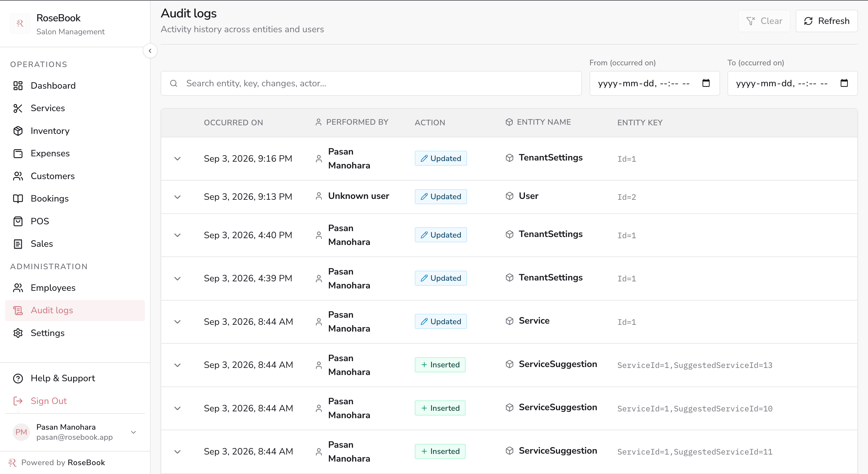Image resolution: width=868 pixels, height=474 pixels.
Task: Click the PM avatar circle
Action: click(21, 432)
